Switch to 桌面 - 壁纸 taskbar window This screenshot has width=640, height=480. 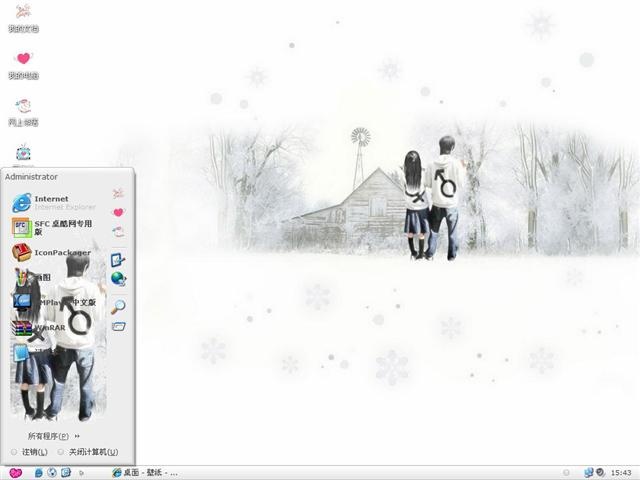click(x=145, y=473)
